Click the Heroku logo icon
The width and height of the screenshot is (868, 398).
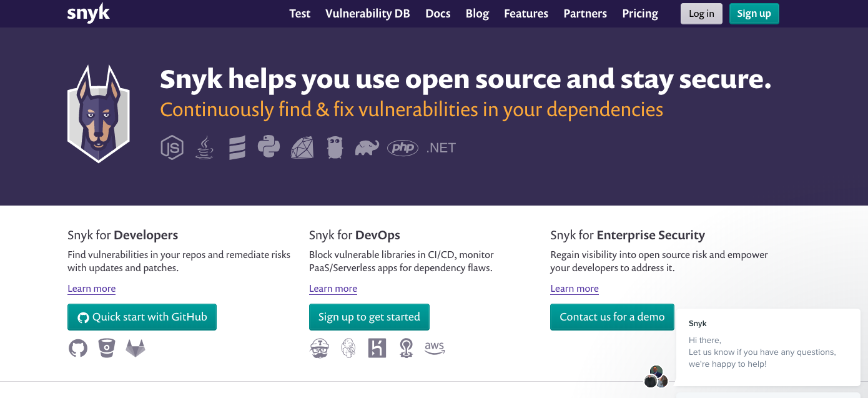(x=377, y=348)
